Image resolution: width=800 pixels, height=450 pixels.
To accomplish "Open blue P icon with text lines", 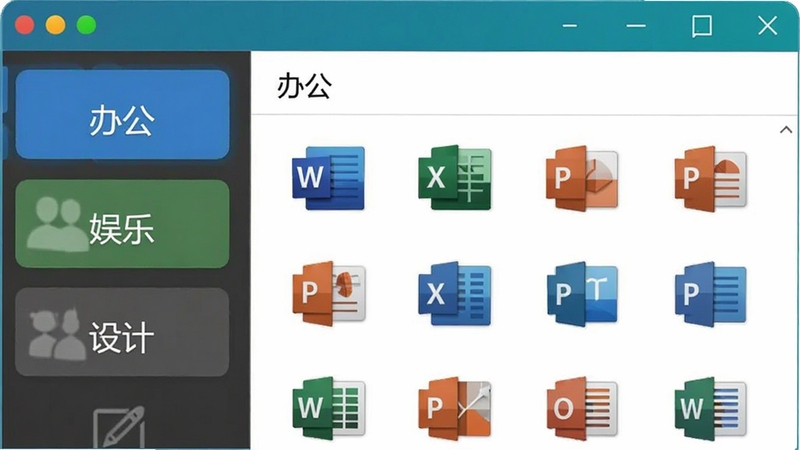I will (710, 293).
